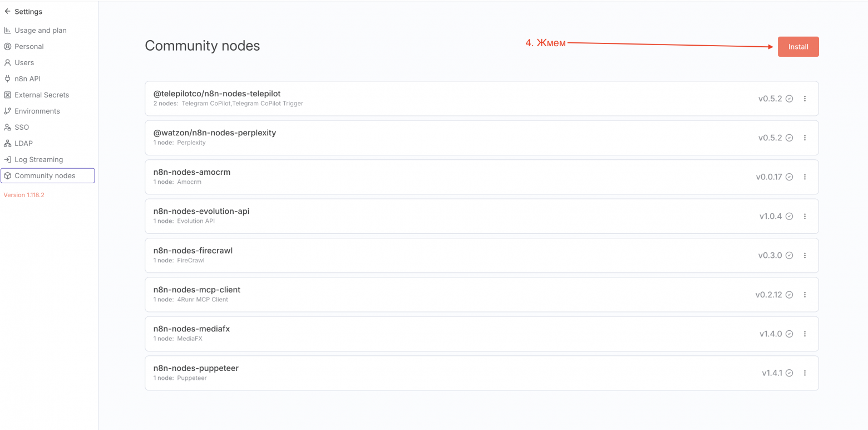Navigate to Environments settings
868x430 pixels.
tap(37, 111)
